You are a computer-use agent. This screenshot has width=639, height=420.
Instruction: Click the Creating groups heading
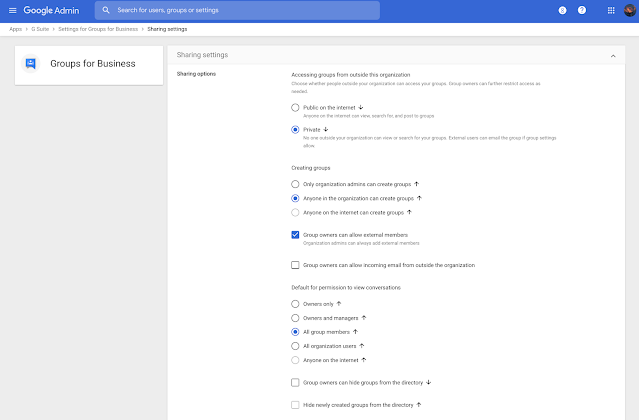pyautogui.click(x=311, y=168)
